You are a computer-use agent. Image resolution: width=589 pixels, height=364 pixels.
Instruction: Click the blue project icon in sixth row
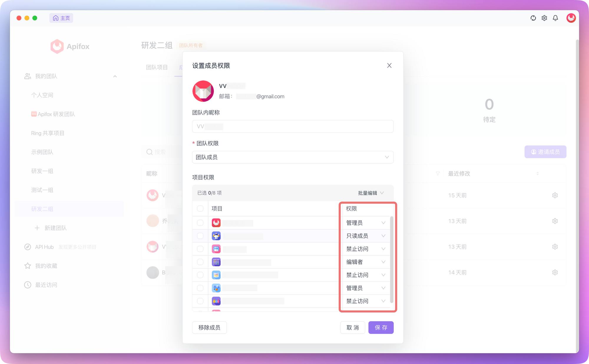point(216,288)
